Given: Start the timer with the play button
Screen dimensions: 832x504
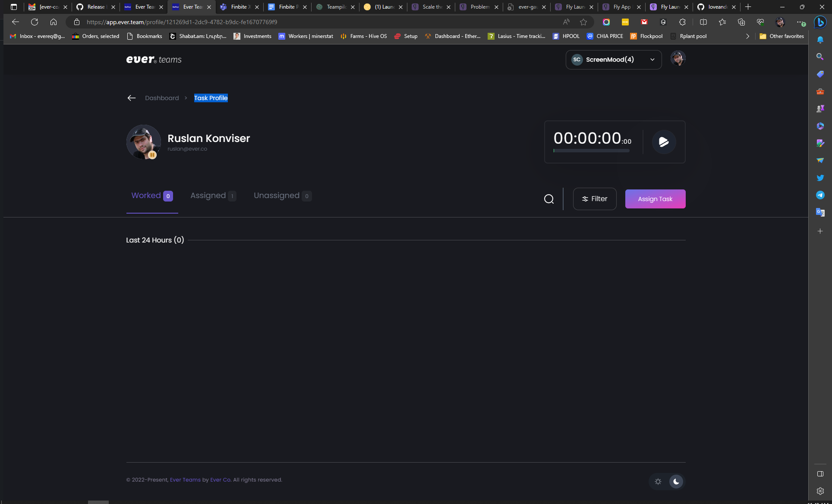Looking at the screenshot, I should coord(664,142).
